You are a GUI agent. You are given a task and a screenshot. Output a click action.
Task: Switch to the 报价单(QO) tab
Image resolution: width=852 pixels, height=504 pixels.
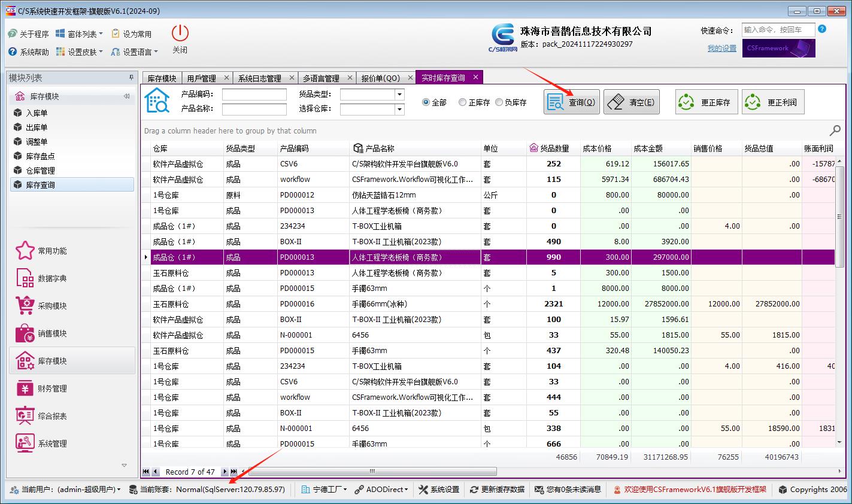pos(380,78)
